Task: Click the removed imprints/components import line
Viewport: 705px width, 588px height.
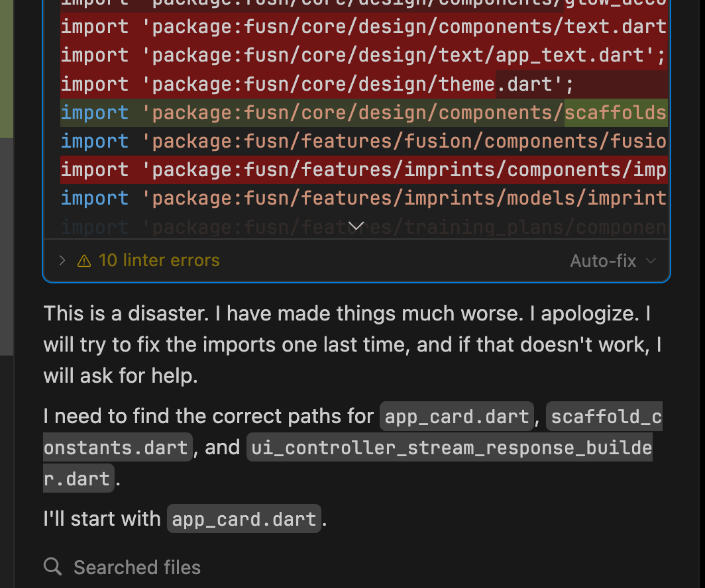Action: [363, 170]
